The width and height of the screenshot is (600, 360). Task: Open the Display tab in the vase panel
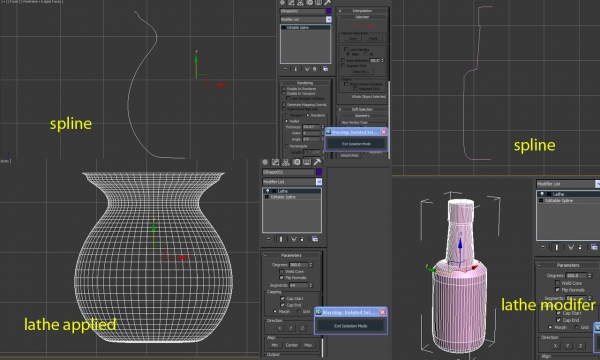307,162
